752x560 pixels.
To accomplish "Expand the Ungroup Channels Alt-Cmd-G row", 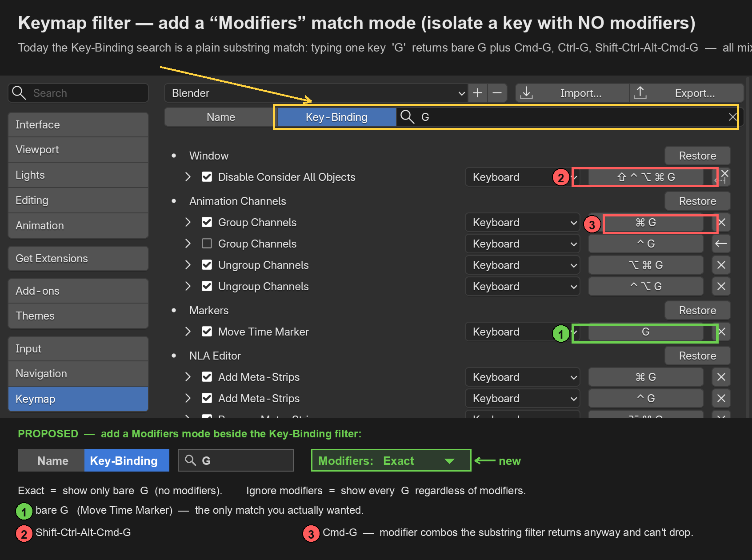I will pos(188,265).
